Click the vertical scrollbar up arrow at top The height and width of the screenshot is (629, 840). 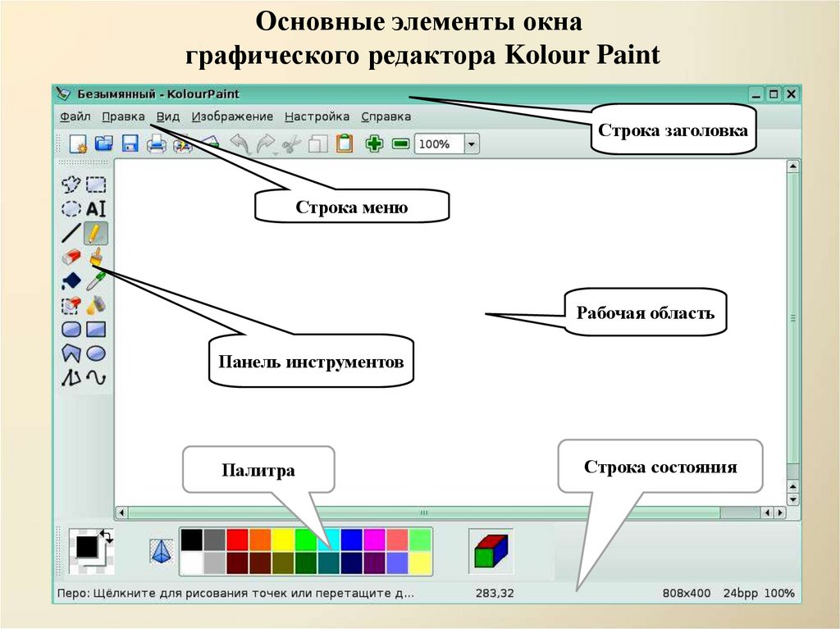coord(793,166)
